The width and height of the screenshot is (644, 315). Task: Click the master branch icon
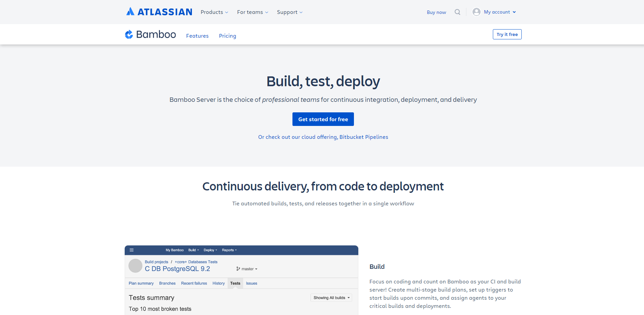point(238,269)
